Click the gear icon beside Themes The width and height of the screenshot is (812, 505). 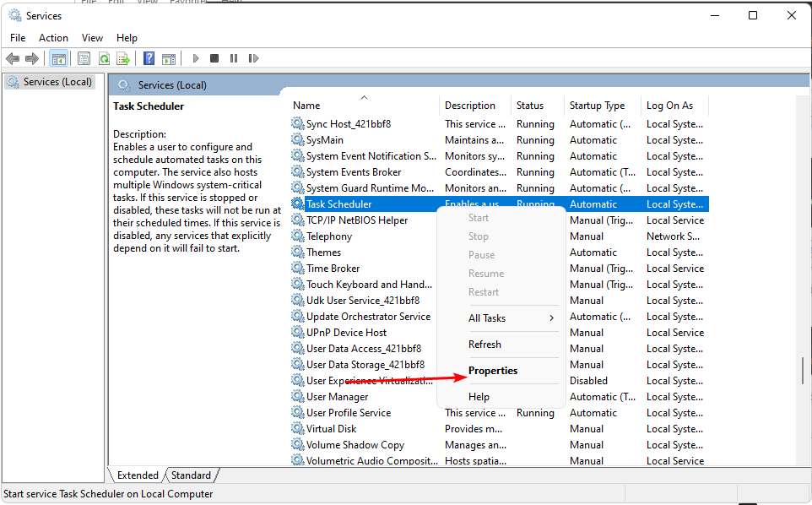pyautogui.click(x=297, y=252)
